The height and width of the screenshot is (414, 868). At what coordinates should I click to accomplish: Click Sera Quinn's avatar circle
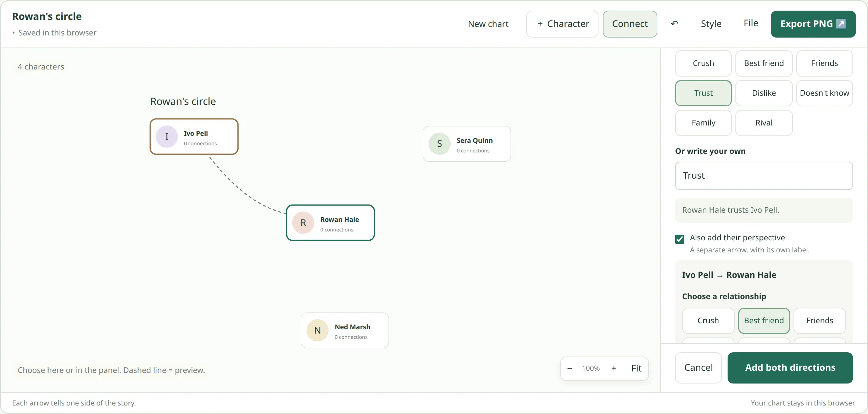point(439,144)
